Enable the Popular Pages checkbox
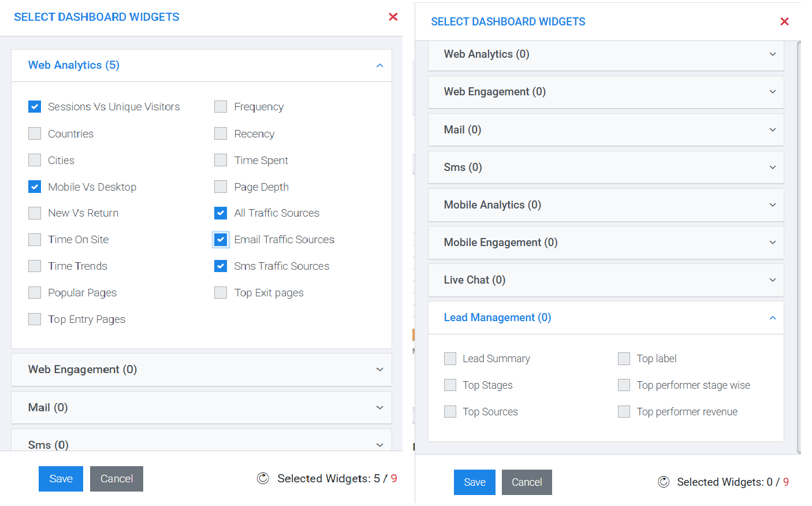812x506 pixels. pos(35,292)
